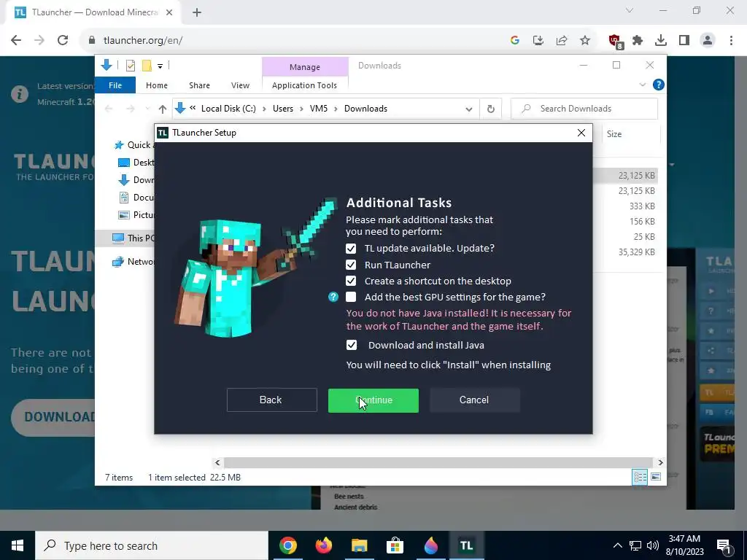Click Chrome Share this page icon
747x560 pixels.
point(562,41)
